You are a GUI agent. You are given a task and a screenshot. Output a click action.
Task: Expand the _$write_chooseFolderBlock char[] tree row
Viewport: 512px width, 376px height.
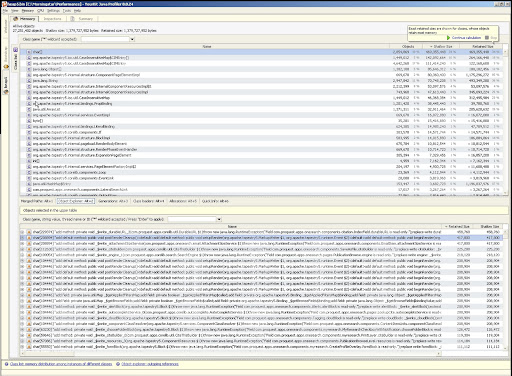point(22,329)
